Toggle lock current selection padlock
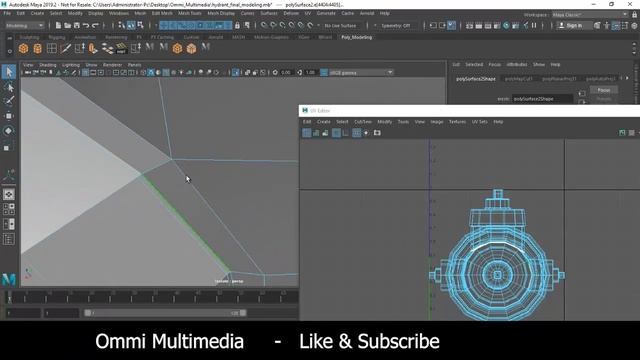The width and height of the screenshot is (640, 360). (x=237, y=25)
